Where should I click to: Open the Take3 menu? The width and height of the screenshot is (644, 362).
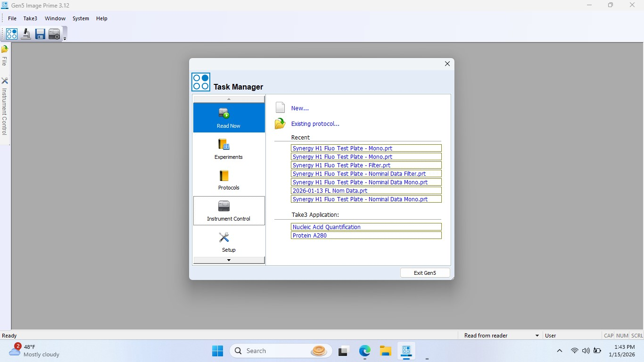click(x=30, y=18)
